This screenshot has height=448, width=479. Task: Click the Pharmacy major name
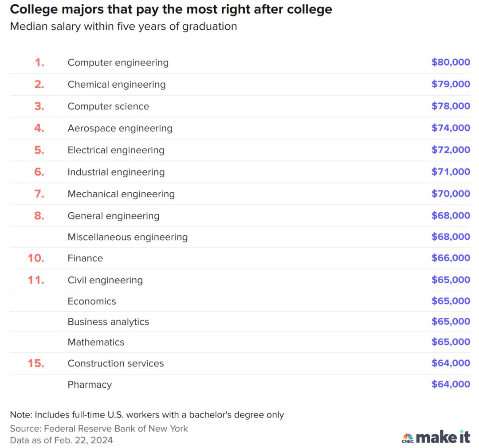[x=90, y=385]
